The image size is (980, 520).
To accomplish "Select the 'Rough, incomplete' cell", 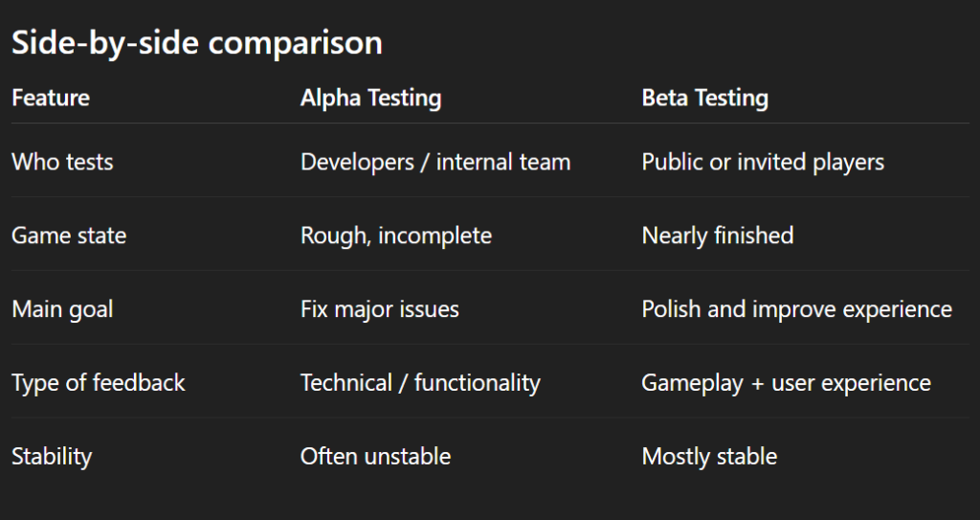I will [396, 236].
